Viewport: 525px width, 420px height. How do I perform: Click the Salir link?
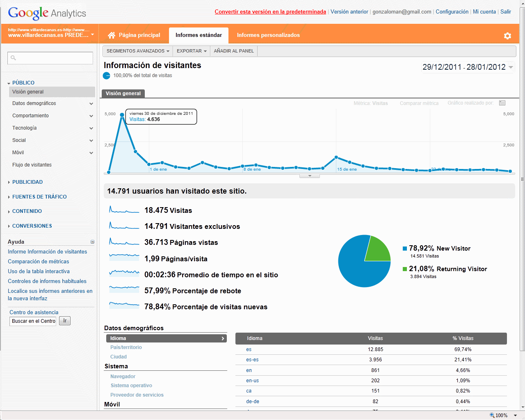tap(506, 12)
